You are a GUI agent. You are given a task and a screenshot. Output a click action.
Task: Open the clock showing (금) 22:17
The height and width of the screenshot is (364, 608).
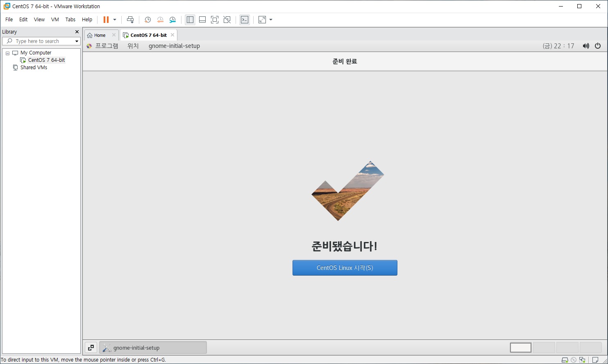[558, 46]
